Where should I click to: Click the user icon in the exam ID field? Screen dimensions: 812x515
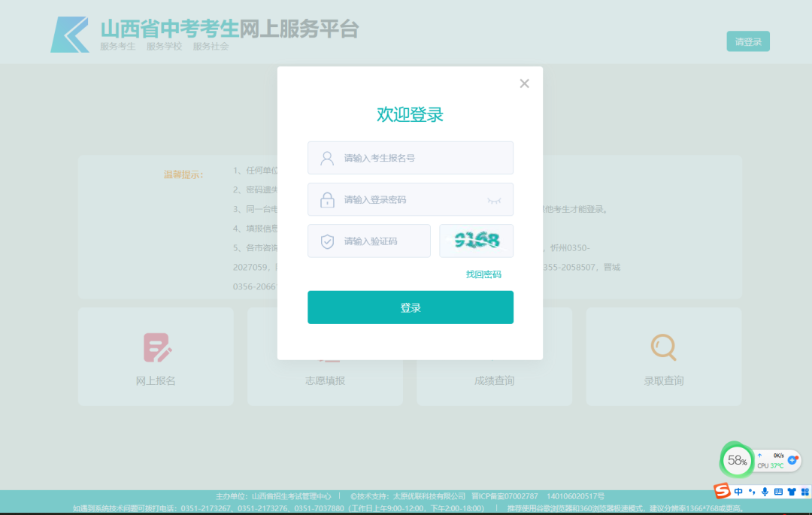point(326,157)
